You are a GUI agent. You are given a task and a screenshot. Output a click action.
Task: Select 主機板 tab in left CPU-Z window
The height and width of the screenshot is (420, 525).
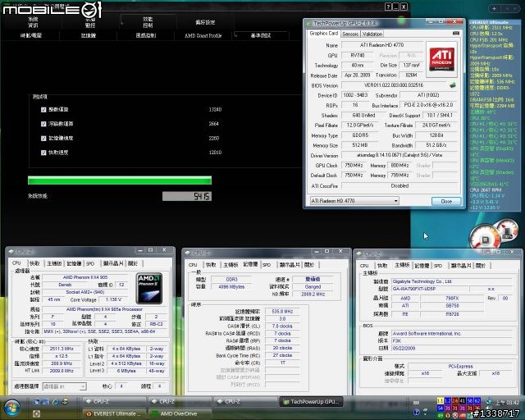tap(54, 263)
